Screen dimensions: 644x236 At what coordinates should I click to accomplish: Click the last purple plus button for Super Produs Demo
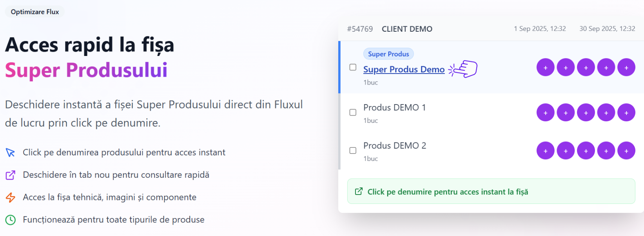pyautogui.click(x=626, y=67)
